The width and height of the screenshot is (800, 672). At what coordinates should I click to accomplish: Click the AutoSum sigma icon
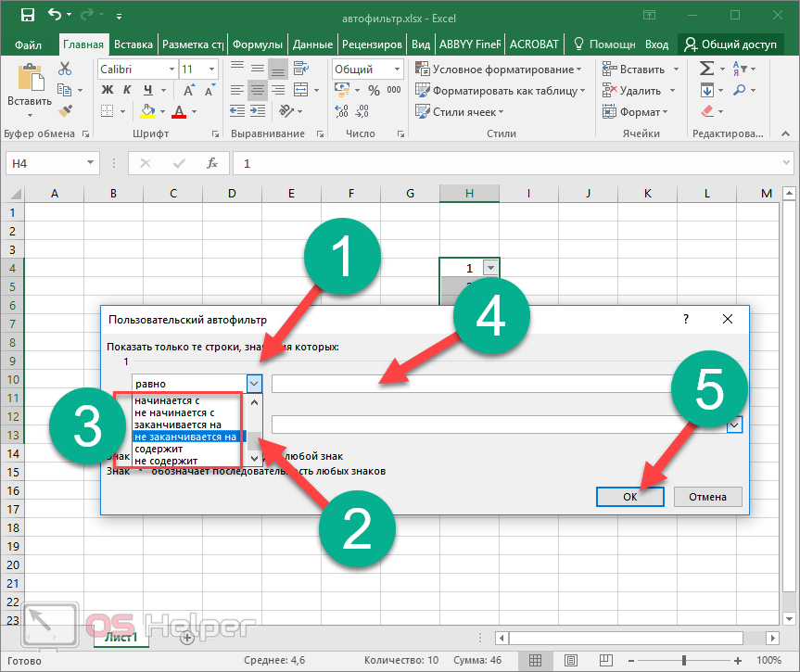click(x=706, y=69)
